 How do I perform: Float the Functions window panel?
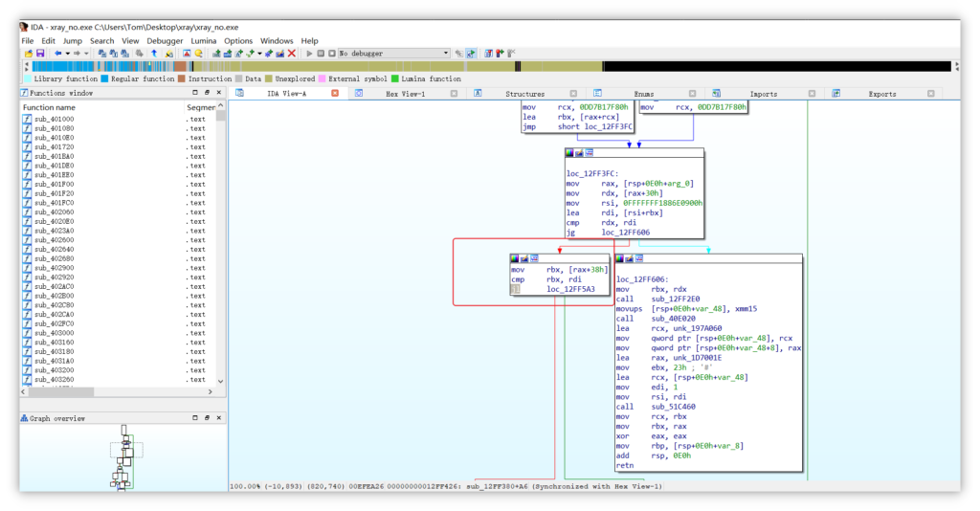(x=207, y=93)
